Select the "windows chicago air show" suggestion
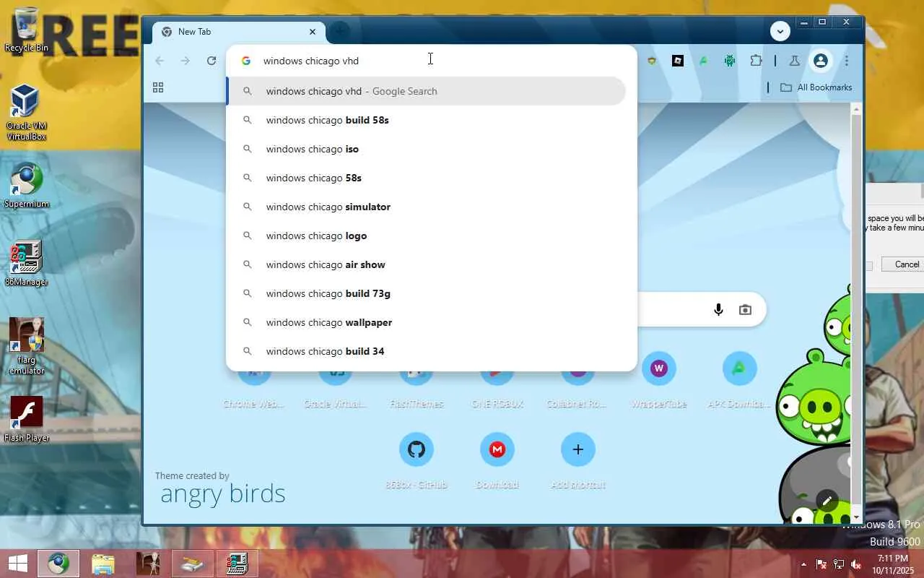924x578 pixels. [x=426, y=264]
